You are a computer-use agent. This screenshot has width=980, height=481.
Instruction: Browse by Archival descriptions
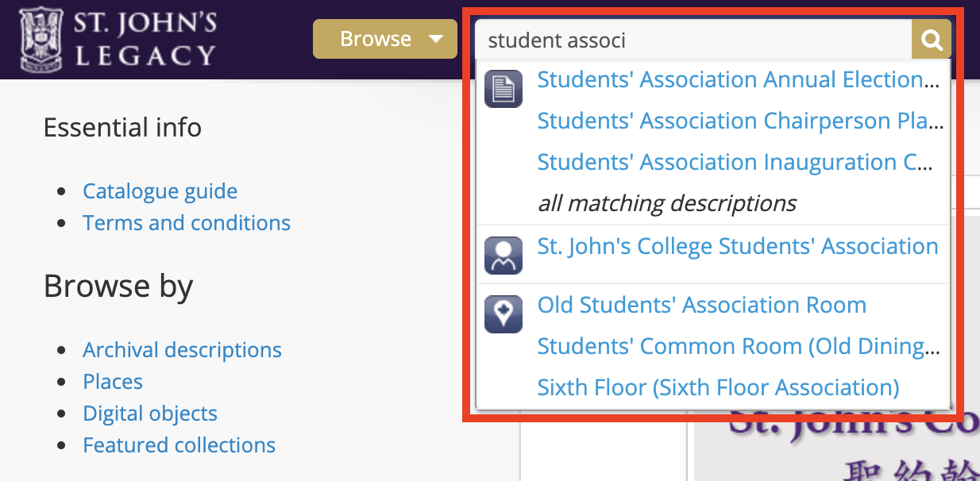pos(182,350)
